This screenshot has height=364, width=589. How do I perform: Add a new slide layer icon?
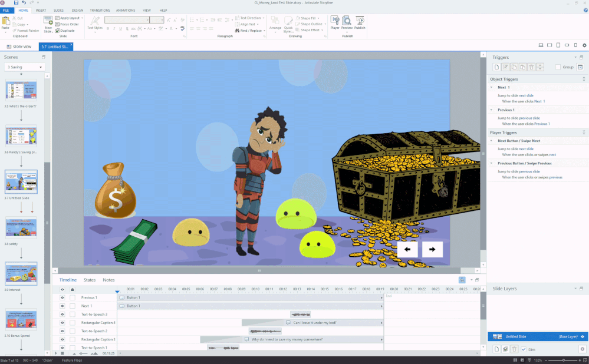(496, 349)
